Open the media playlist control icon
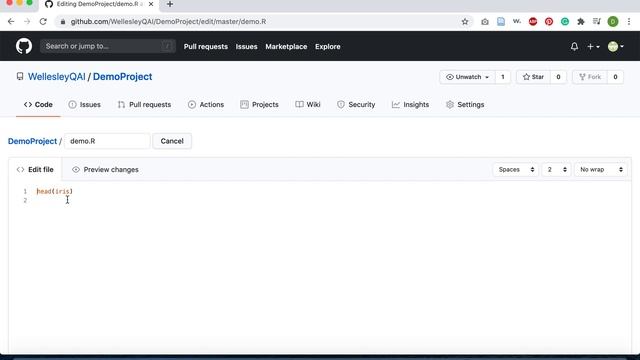Viewport: 640px width, 360px height. 597,22
